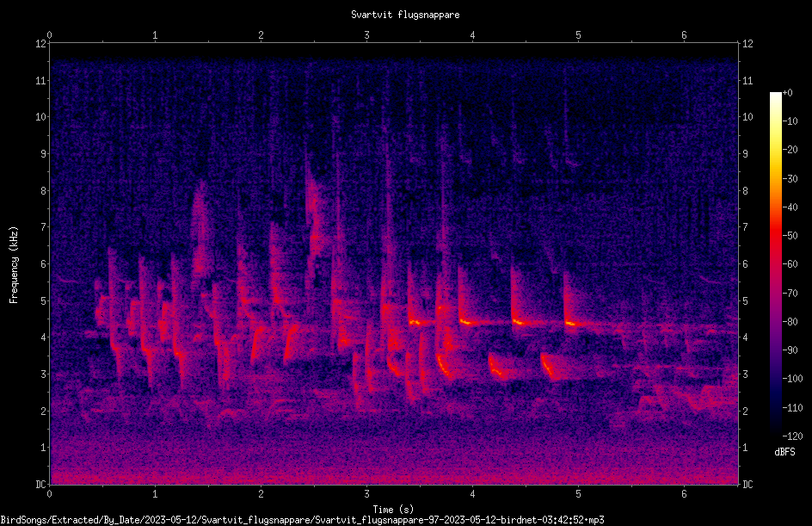
Task: Click the -50 label on color scale
Action: (790, 235)
